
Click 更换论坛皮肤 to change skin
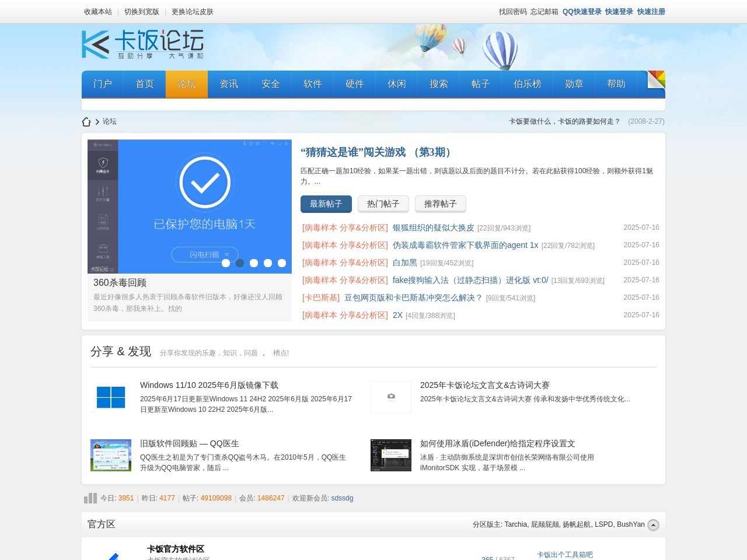(192, 12)
